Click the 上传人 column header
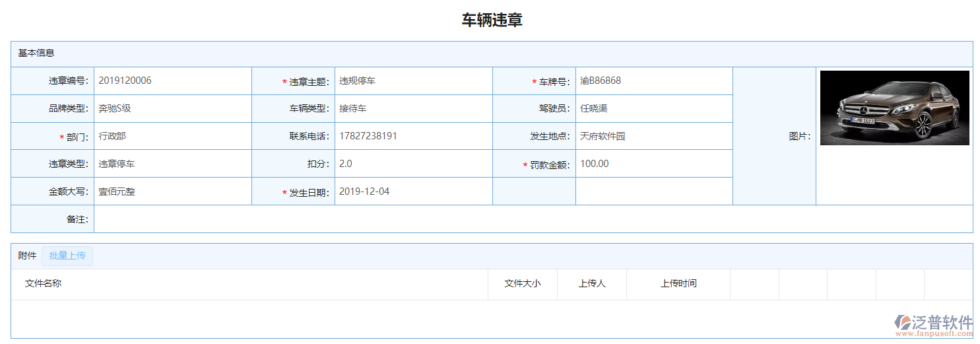Screen dimensions: 980x344 (592, 283)
